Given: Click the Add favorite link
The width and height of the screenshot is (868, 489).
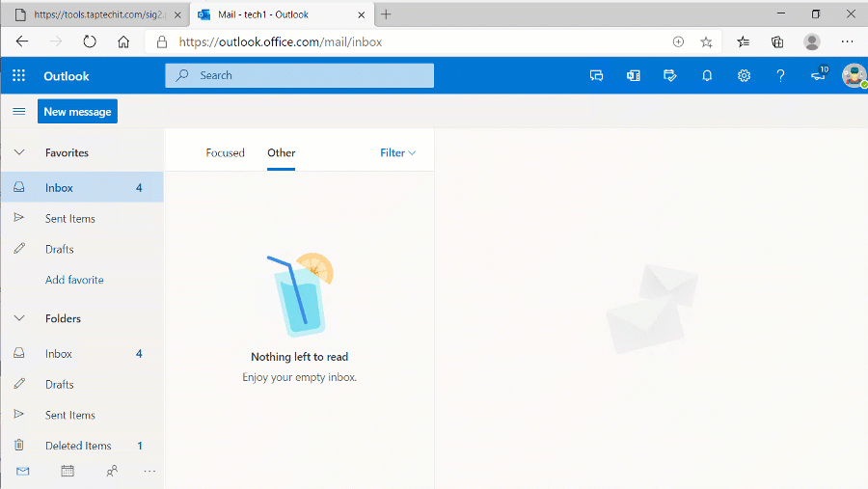Looking at the screenshot, I should click(74, 280).
